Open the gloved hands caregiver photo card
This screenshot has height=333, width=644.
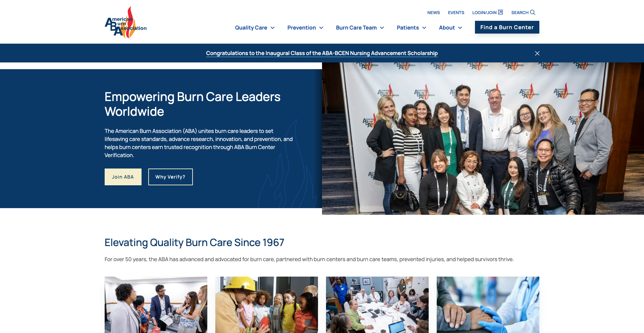coord(488,305)
